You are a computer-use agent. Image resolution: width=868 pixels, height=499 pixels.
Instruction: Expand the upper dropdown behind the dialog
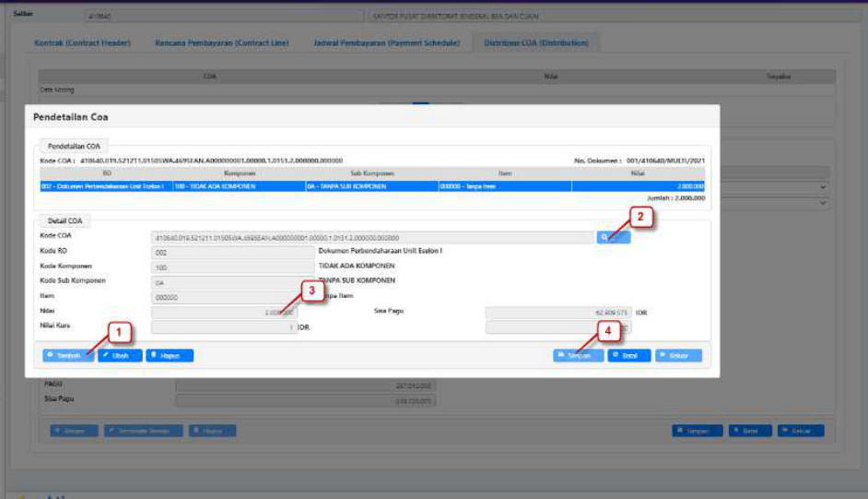point(823,187)
